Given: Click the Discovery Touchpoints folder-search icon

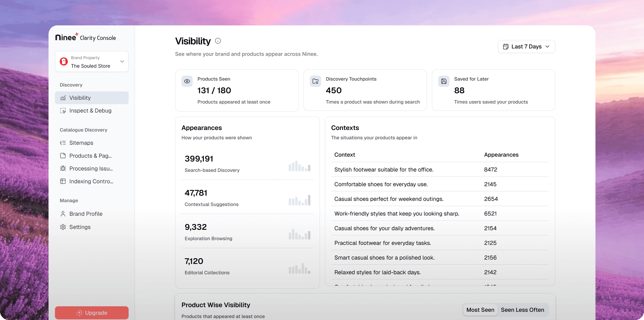Looking at the screenshot, I should point(315,81).
